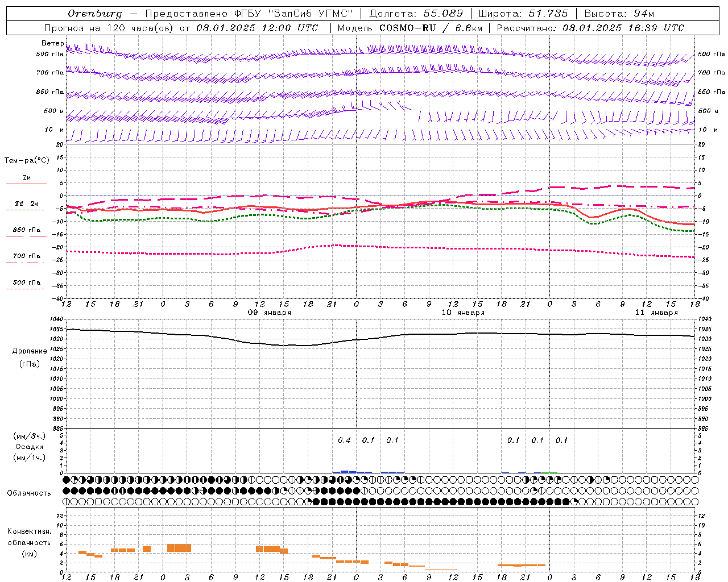Click the 11 января date label
This screenshot has width=728, height=582.
coord(656,313)
